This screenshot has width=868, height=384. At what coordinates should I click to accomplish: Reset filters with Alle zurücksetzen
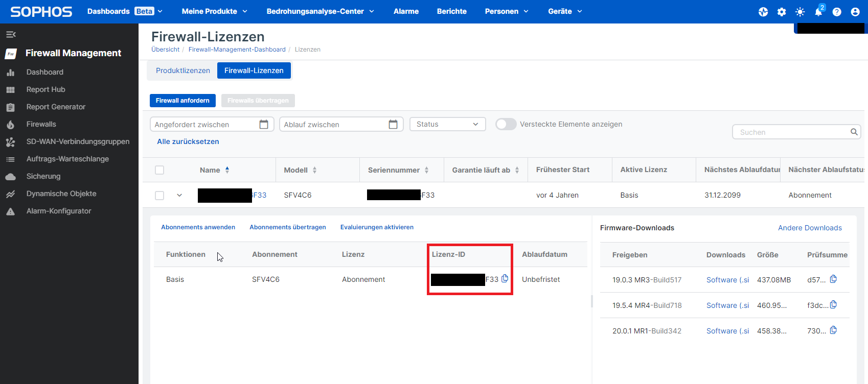(x=188, y=141)
